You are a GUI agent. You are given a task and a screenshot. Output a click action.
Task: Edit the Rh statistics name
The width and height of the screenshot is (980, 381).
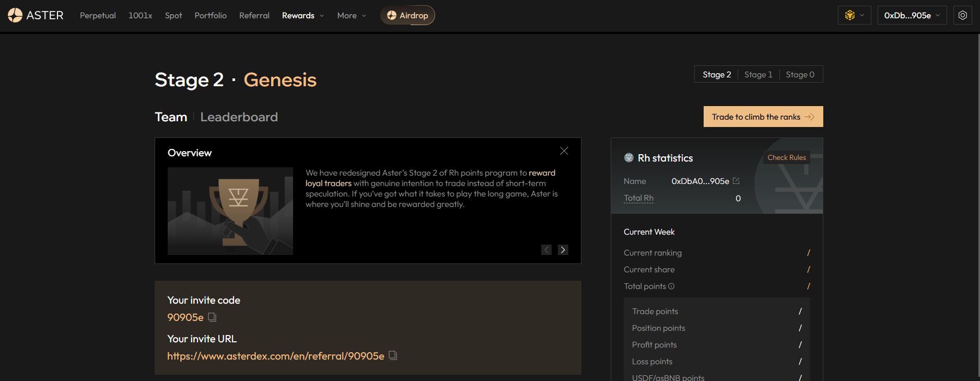736,181
